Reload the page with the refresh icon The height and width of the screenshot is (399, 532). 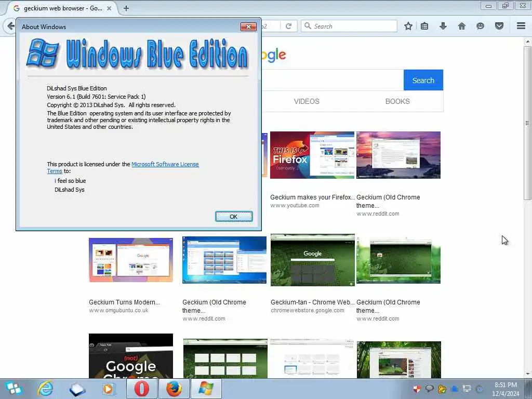pyautogui.click(x=289, y=26)
